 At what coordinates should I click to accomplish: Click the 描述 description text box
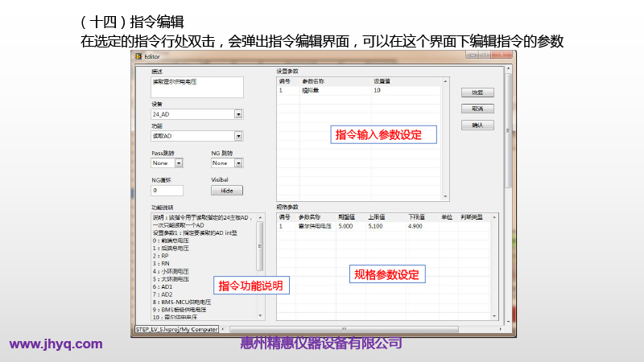click(197, 87)
